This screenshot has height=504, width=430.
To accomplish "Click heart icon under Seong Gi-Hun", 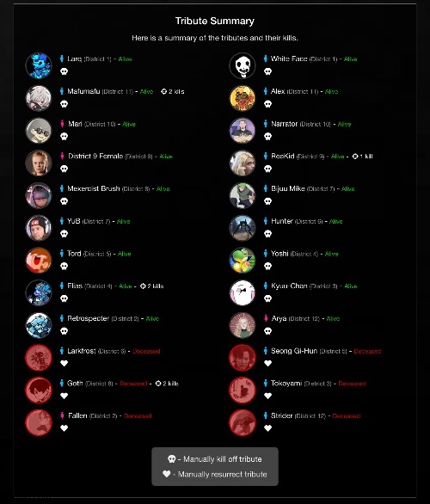I will pos(267,363).
